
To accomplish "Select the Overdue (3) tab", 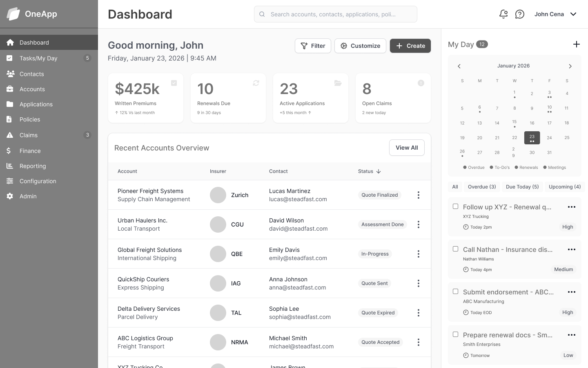I will pos(482,187).
